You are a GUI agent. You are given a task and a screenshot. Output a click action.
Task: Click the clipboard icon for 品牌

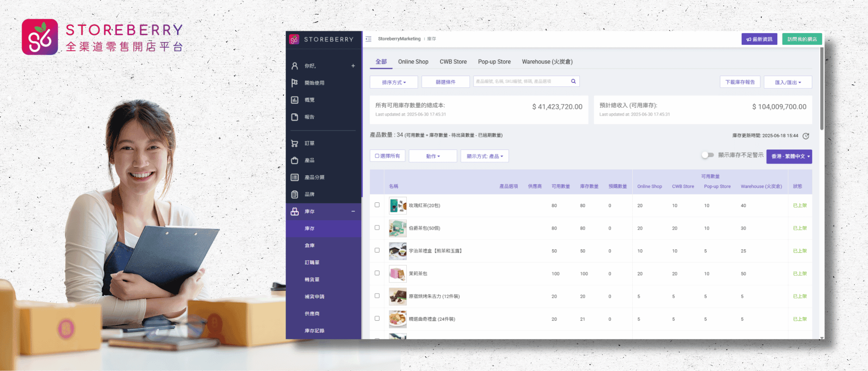tap(295, 194)
